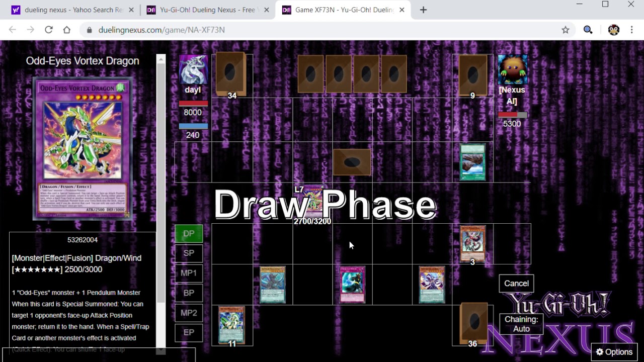
Task: Bookmark this page with the star icon
Action: (x=566, y=30)
